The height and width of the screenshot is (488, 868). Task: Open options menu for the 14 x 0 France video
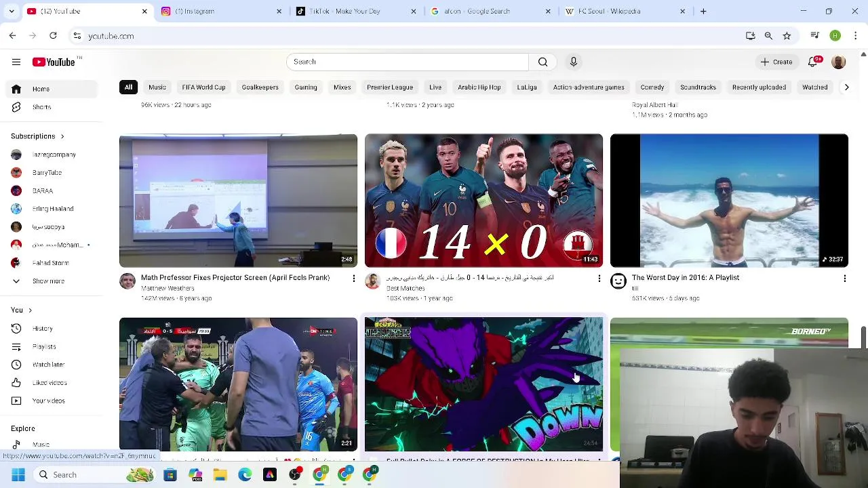coord(599,279)
